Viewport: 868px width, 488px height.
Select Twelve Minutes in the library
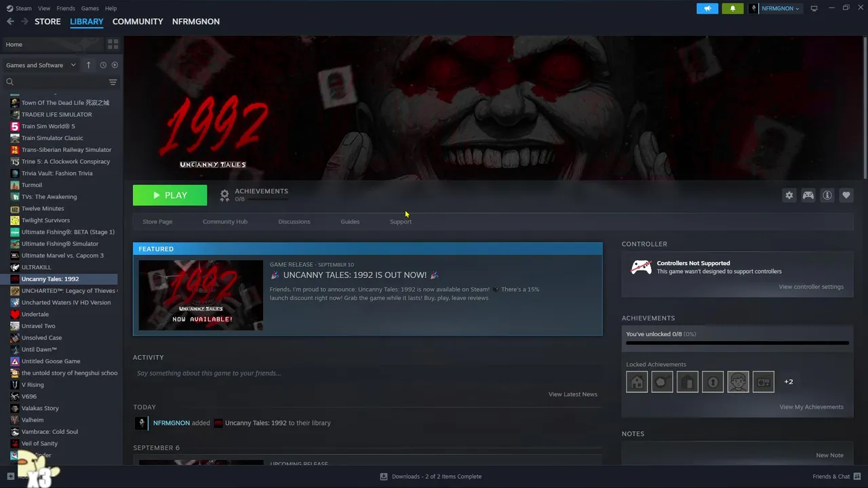pyautogui.click(x=43, y=209)
